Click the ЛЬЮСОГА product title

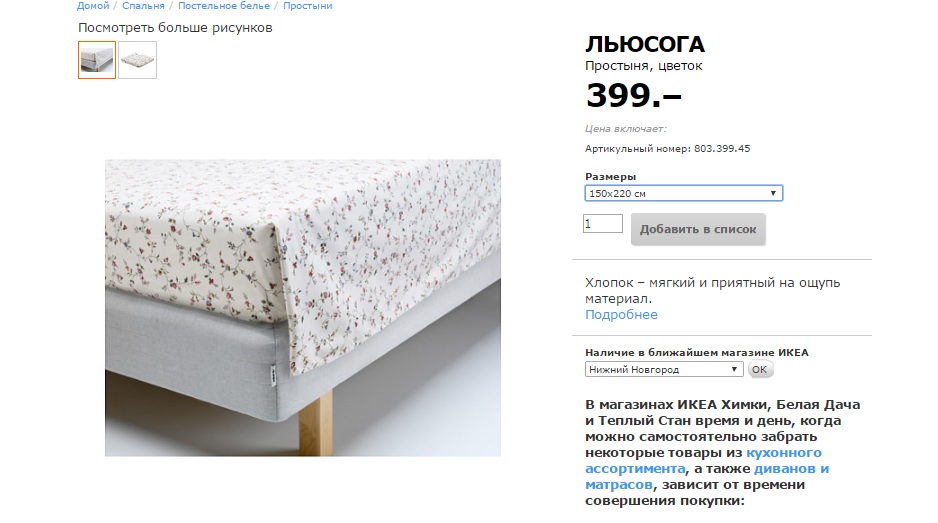tap(645, 44)
